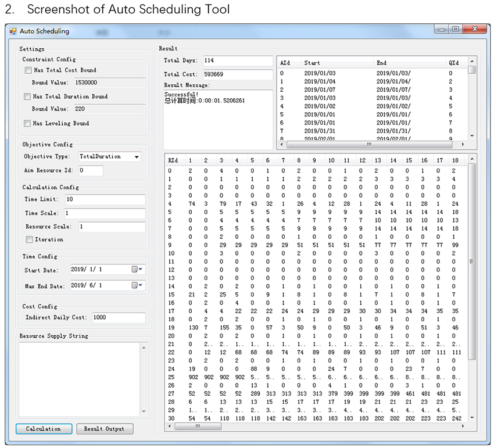Click the Auto Scheduling app icon in title bar
This screenshot has height=448, width=494.
[13, 31]
